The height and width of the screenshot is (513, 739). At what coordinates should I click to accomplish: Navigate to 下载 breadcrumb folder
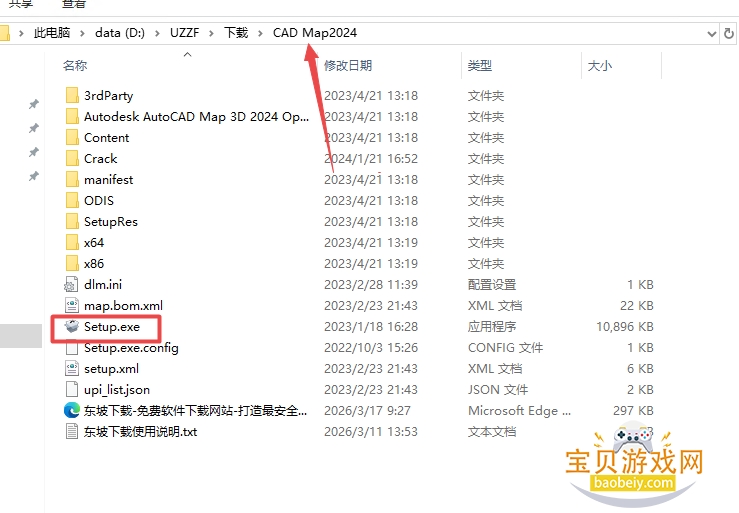236,33
